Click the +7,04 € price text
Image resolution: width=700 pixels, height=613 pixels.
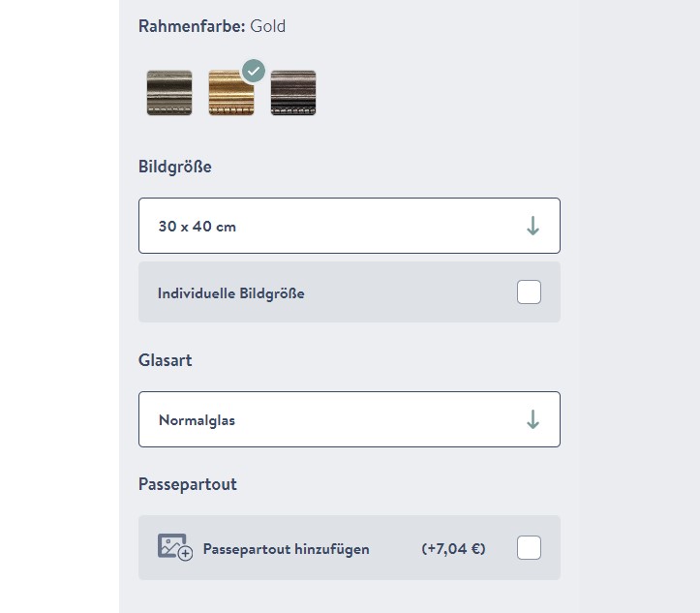click(x=453, y=549)
